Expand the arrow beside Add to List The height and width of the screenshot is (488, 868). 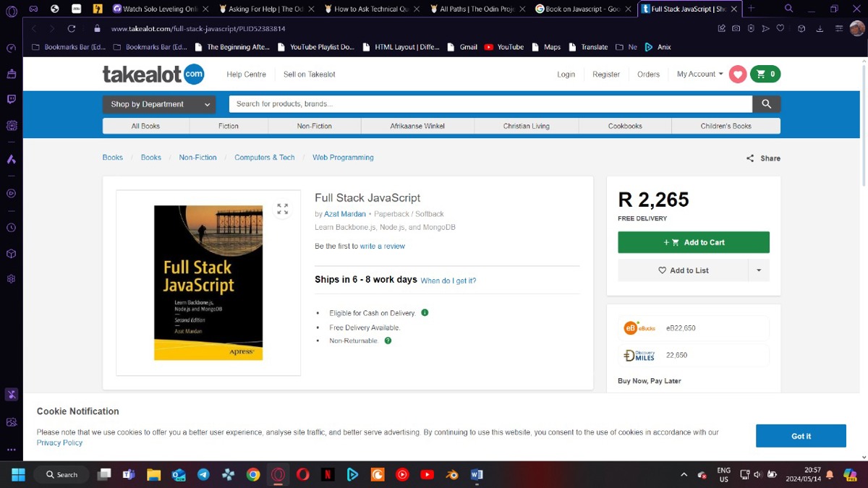[x=759, y=270]
